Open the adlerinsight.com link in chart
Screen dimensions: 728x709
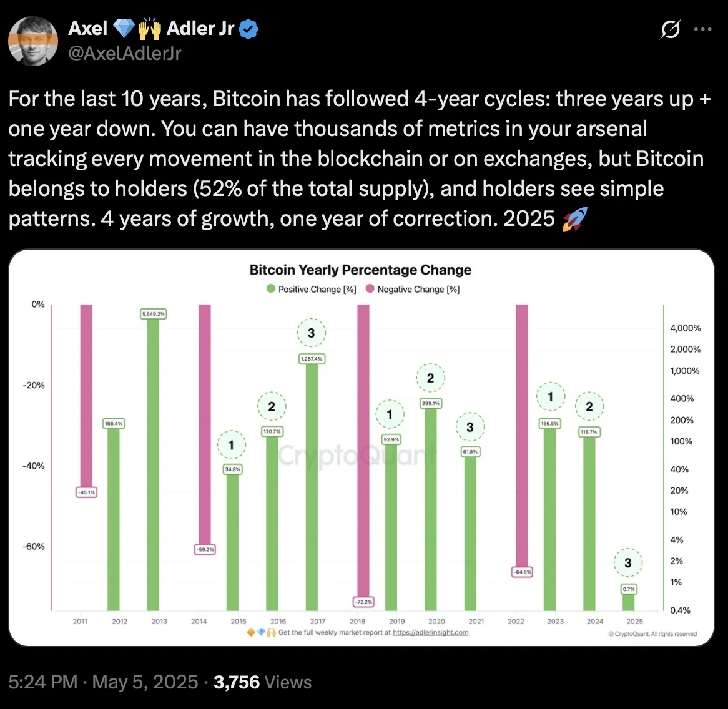coord(430,632)
